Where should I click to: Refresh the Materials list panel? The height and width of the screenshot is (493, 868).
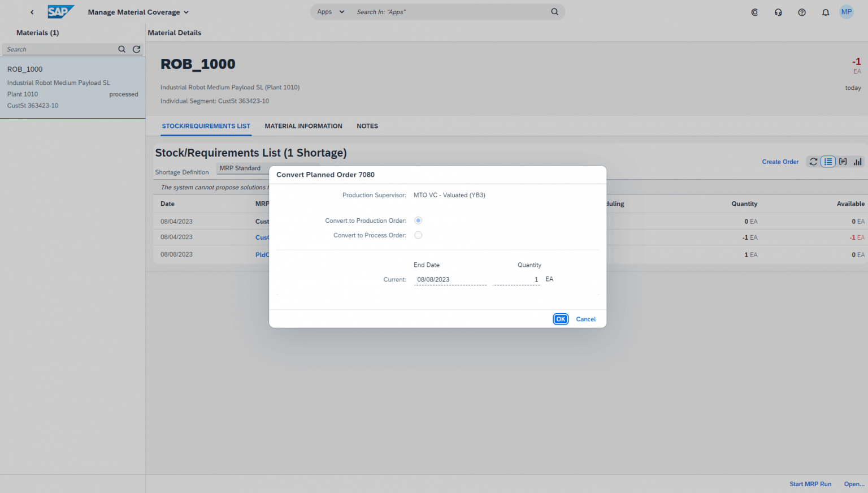click(x=136, y=49)
